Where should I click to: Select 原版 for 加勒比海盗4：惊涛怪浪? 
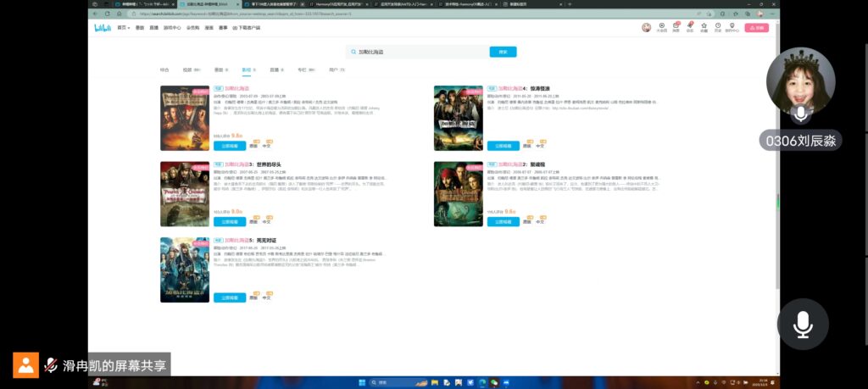[526, 146]
